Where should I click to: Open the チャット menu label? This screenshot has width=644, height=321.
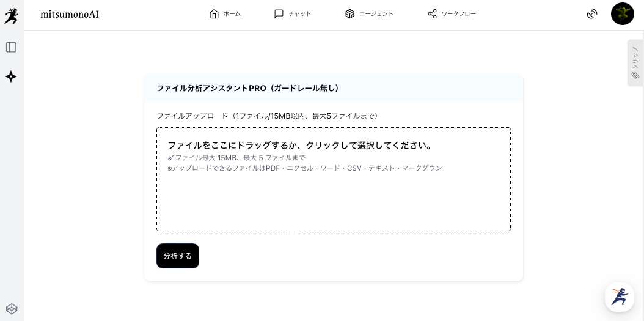[299, 13]
